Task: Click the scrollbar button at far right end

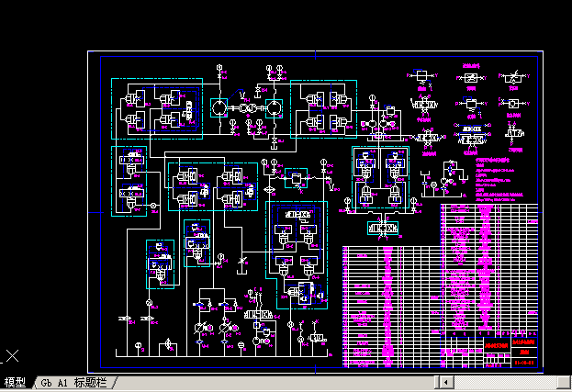Action: [565, 383]
